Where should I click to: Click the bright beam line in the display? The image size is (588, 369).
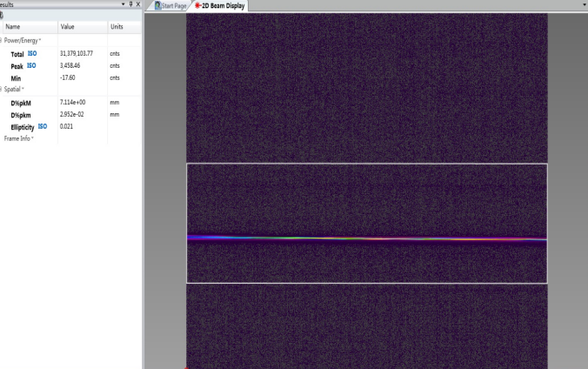367,238
